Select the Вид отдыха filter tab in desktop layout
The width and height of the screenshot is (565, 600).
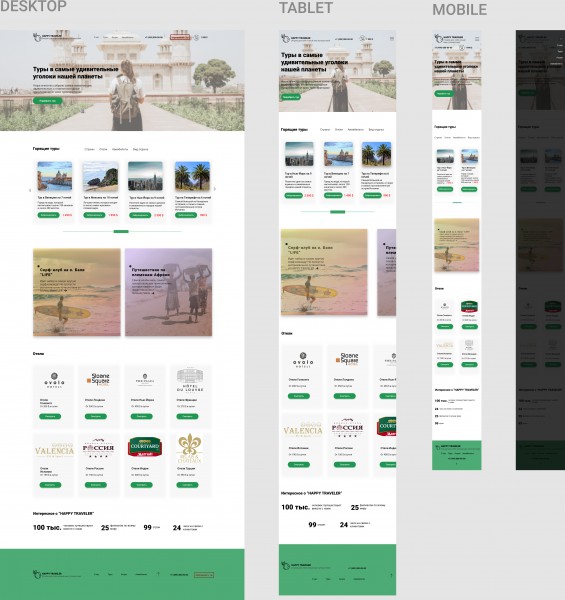pos(140,149)
